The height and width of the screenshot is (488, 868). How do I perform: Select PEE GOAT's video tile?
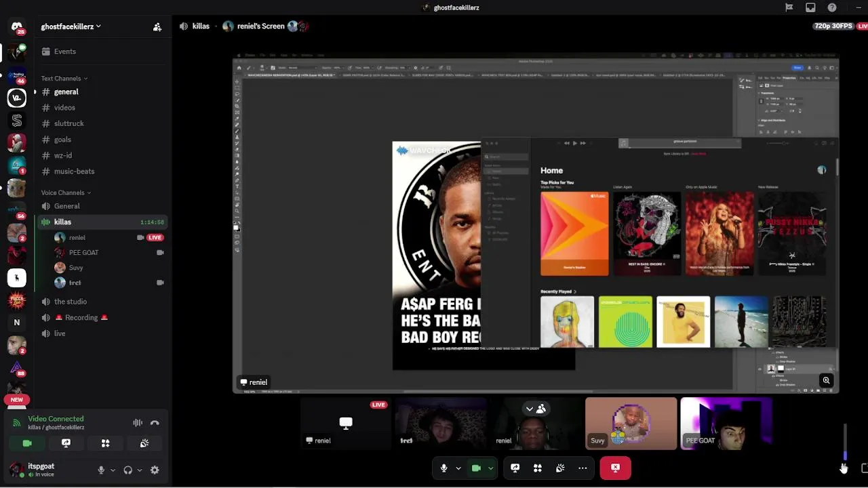[726, 424]
